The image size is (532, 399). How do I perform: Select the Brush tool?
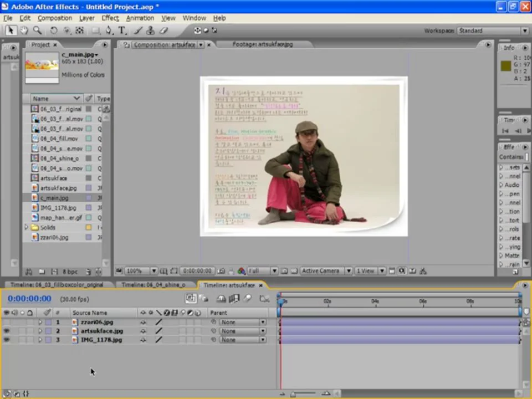coord(138,30)
